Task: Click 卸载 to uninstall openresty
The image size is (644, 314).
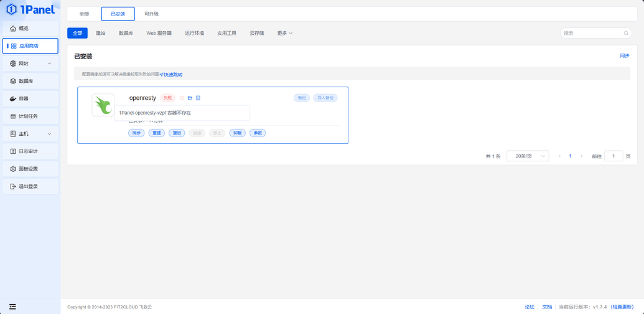Action: [x=238, y=133]
